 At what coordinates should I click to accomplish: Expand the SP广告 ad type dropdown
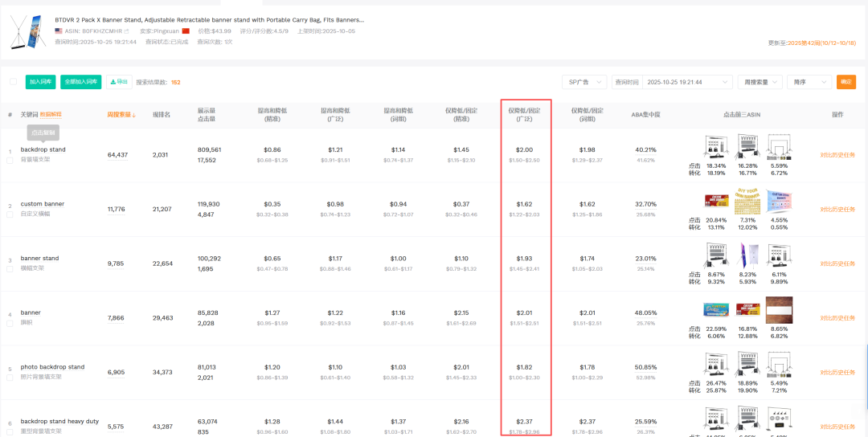point(583,82)
